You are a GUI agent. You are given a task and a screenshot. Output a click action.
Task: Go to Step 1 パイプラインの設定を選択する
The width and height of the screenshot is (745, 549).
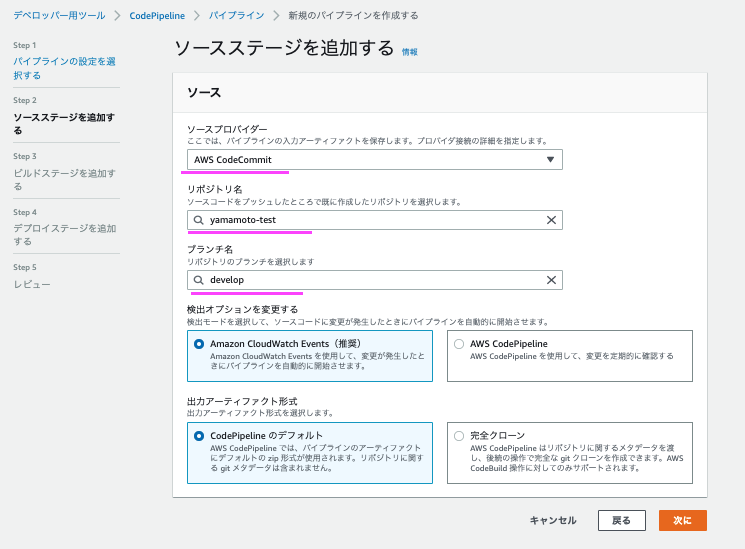tap(64, 68)
